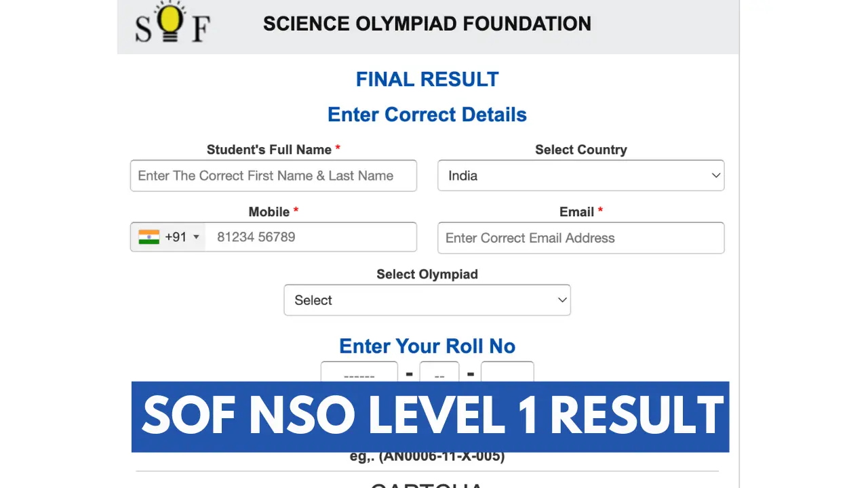Image resolution: width=868 pixels, height=488 pixels.
Task: Click the mobile number input field
Action: (x=312, y=237)
